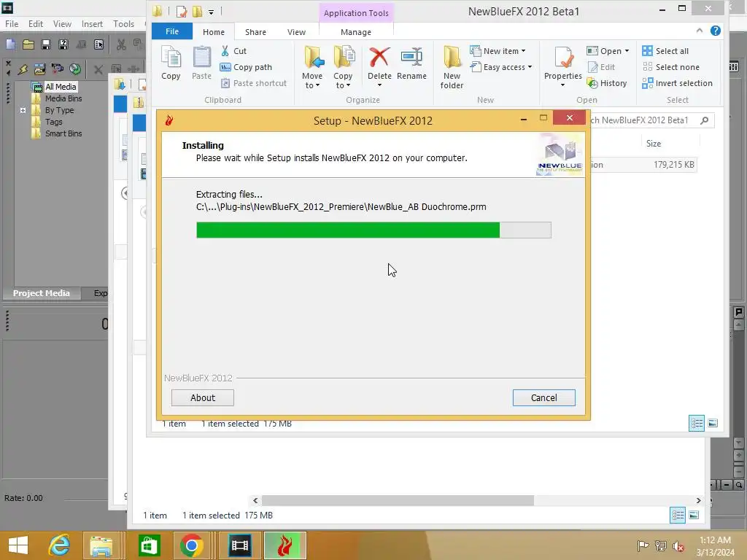Open the Quick Access Toolbar customize dropdown
The height and width of the screenshot is (560, 747).
click(x=211, y=12)
